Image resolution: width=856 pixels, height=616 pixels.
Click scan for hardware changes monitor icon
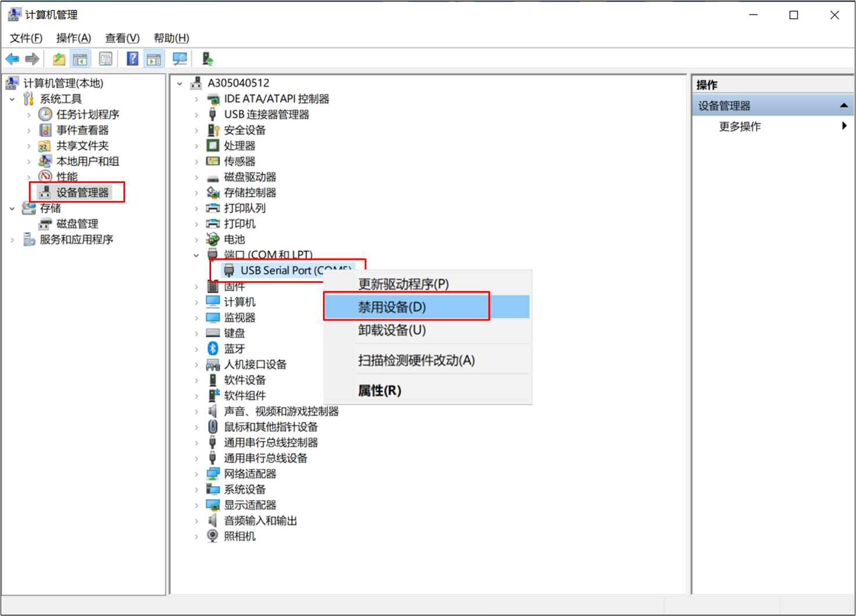tap(180, 59)
